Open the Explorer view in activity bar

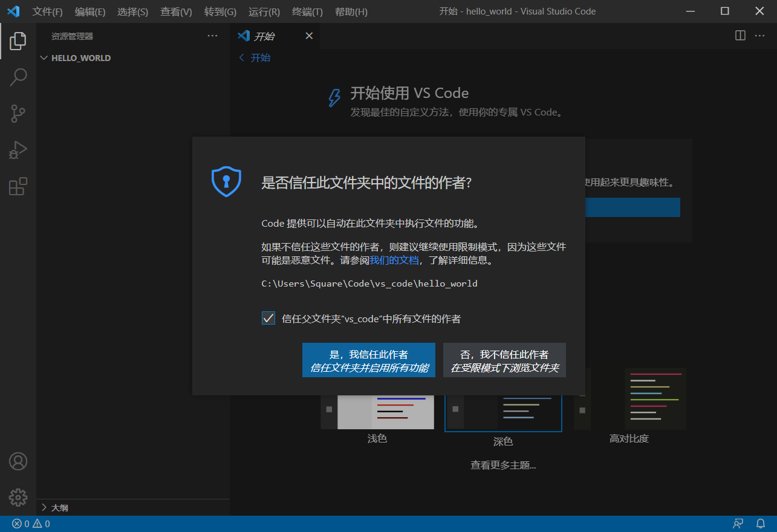[x=18, y=41]
